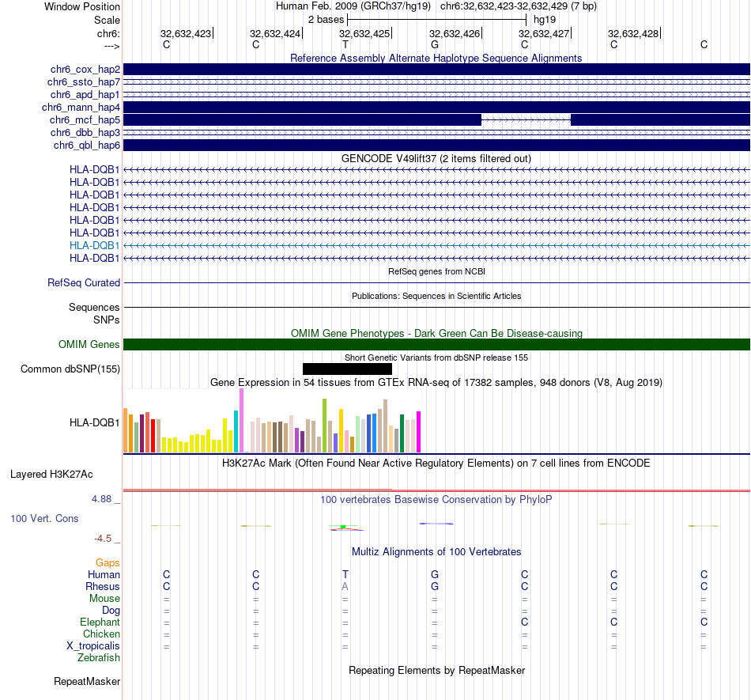Click the light-blue HLA-DQB1 intron arrow line
The width and height of the screenshot is (751, 700).
[436, 245]
